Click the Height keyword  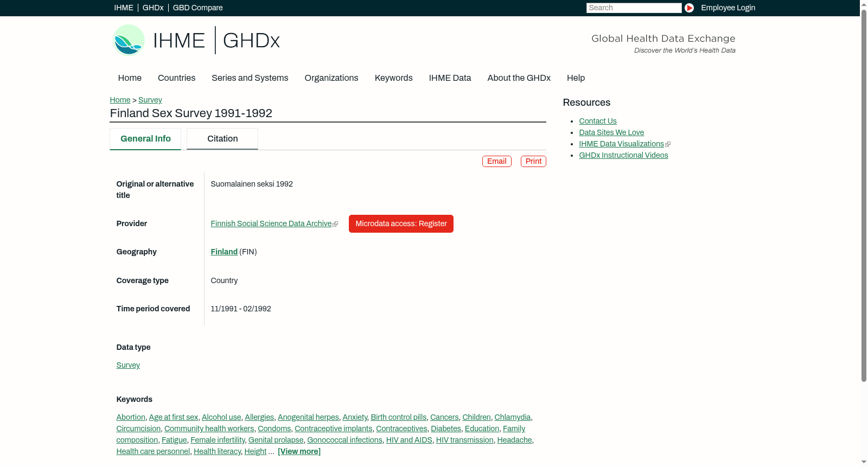tap(255, 451)
